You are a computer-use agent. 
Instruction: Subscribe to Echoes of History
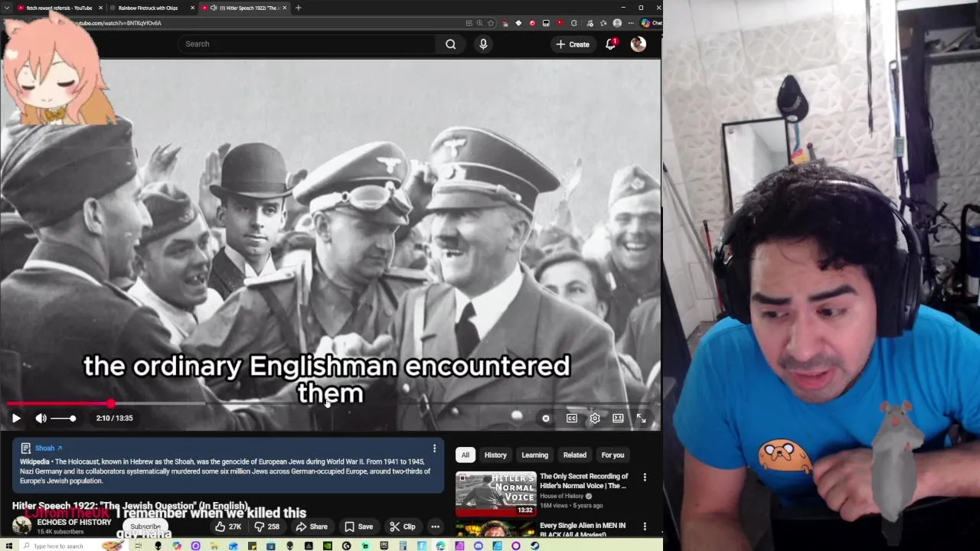pyautogui.click(x=145, y=527)
